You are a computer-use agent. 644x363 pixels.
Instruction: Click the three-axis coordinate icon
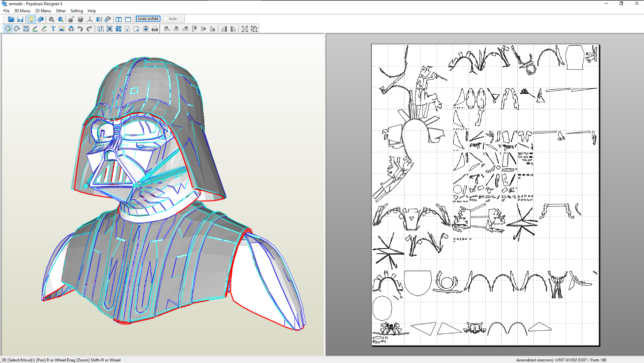[90, 19]
